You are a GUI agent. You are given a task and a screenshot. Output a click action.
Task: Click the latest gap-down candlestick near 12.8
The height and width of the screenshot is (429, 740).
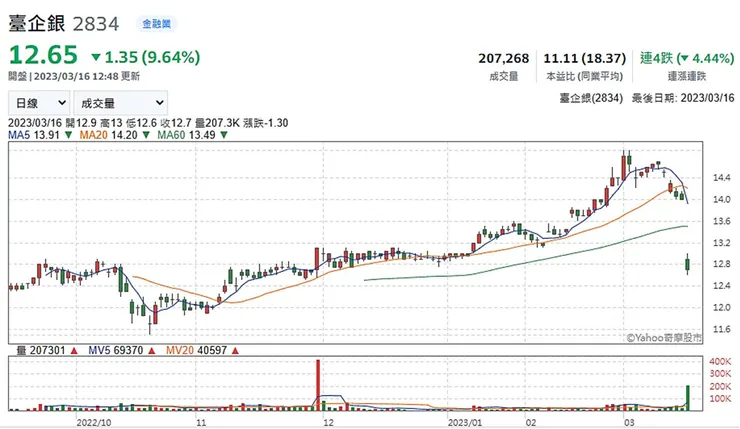tap(688, 264)
